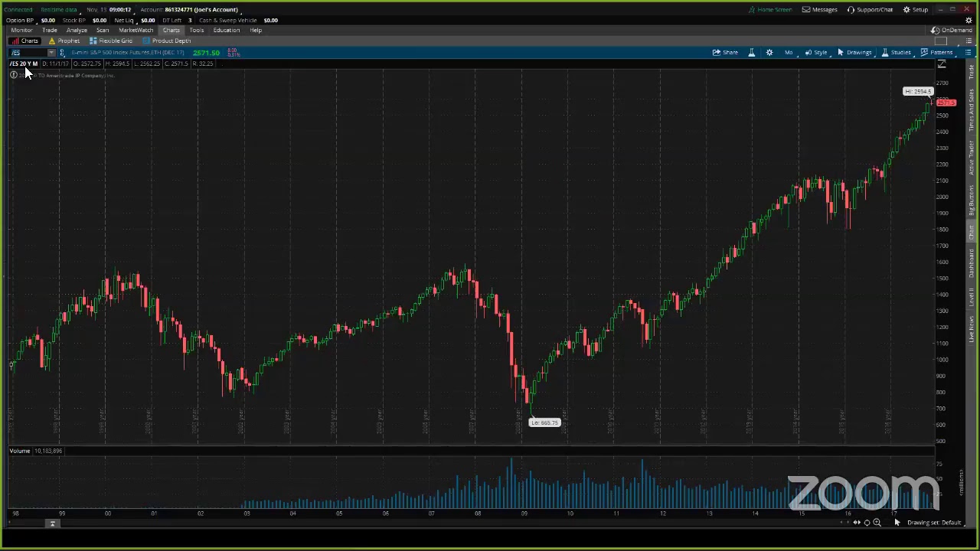The height and width of the screenshot is (551, 980).
Task: Click the Lo: 665.75 price bubble
Action: click(x=544, y=422)
